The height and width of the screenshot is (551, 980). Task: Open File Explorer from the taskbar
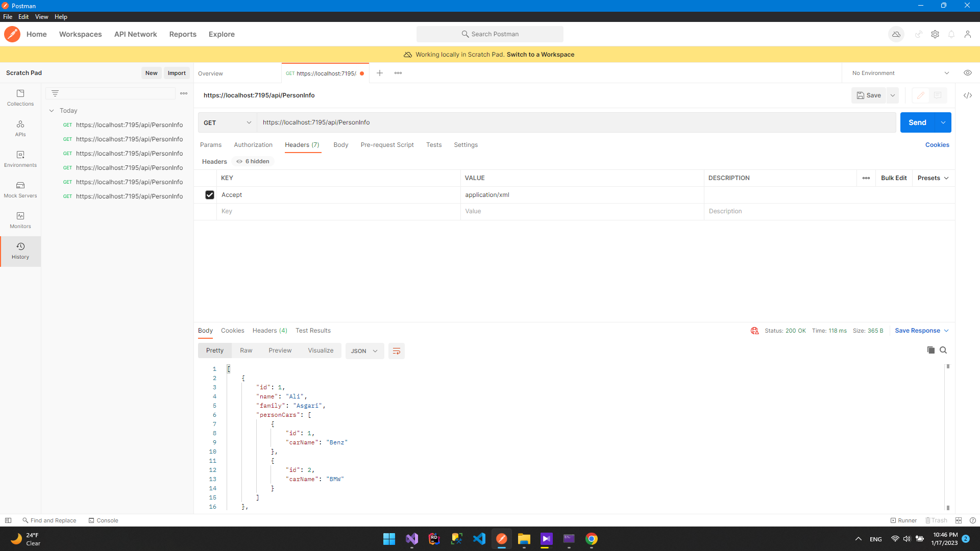point(524,539)
